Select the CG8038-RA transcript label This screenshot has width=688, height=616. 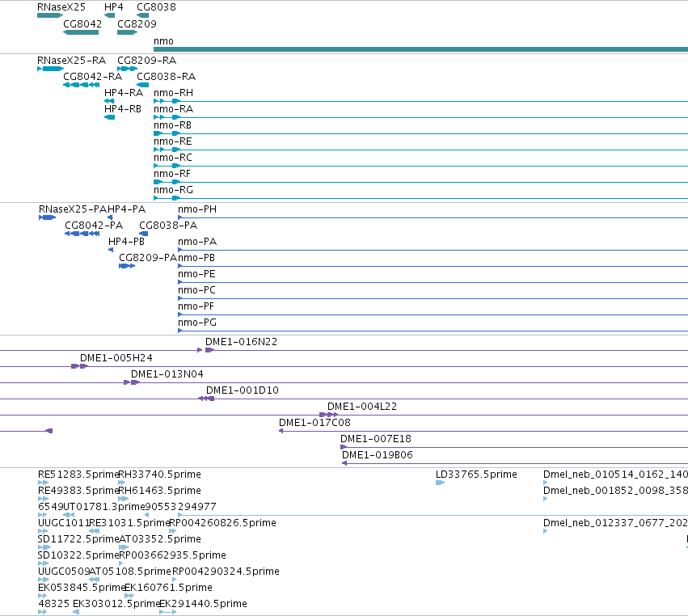167,76
